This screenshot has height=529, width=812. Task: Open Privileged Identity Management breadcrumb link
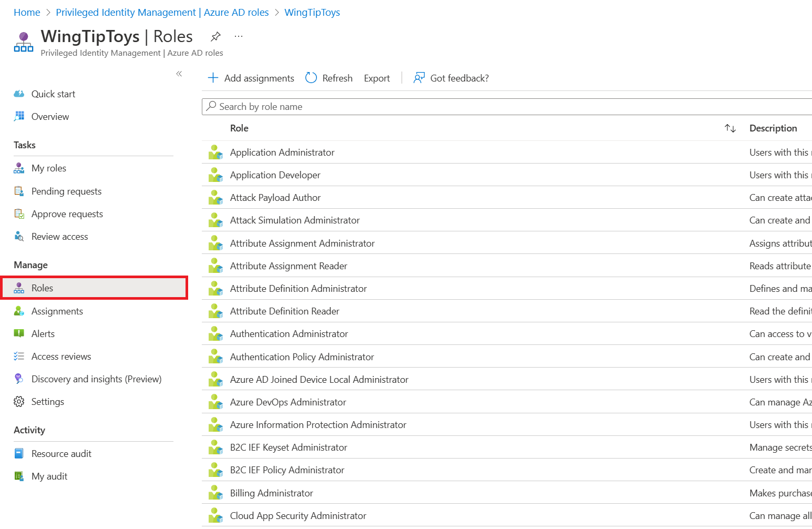coord(162,12)
